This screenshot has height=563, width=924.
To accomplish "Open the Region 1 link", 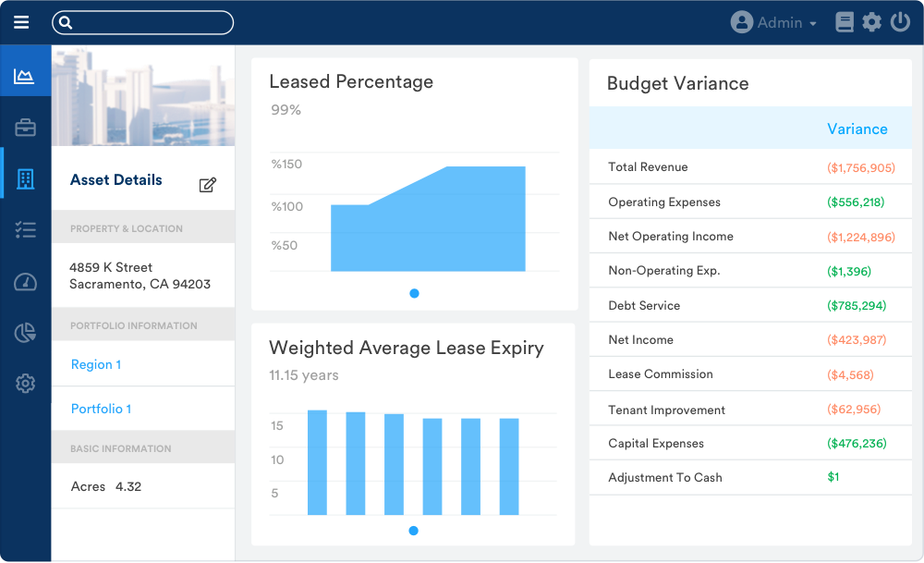I will 95,364.
